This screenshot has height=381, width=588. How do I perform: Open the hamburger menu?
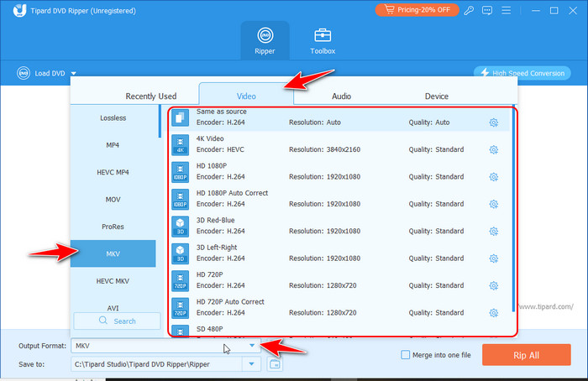[506, 10]
